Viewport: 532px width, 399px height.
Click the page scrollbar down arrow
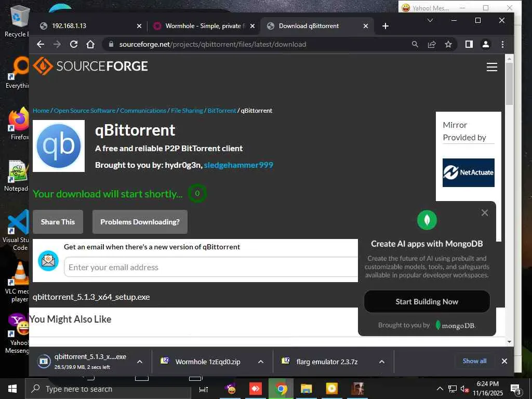(x=509, y=342)
